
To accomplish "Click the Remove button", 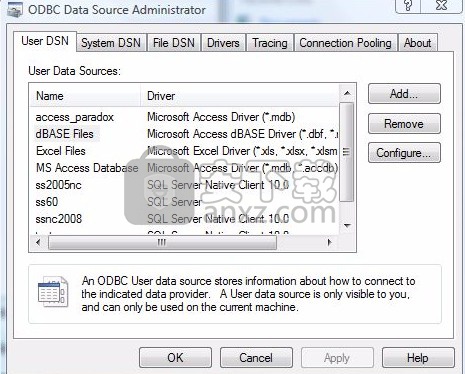I will coord(404,123).
